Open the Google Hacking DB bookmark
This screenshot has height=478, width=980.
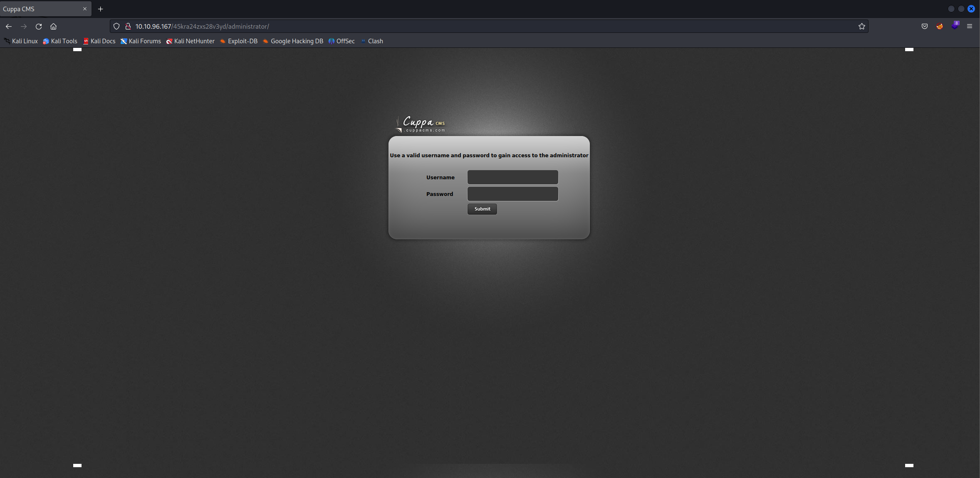(293, 41)
